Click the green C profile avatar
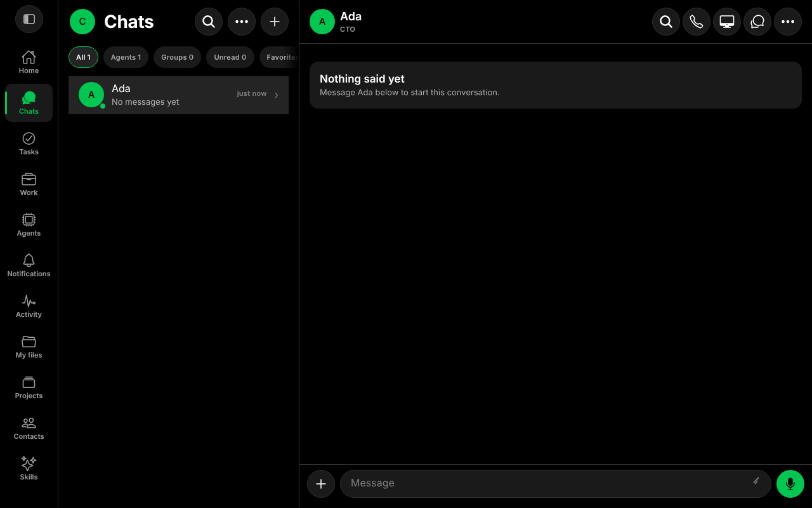The width and height of the screenshot is (812, 508). [82, 22]
